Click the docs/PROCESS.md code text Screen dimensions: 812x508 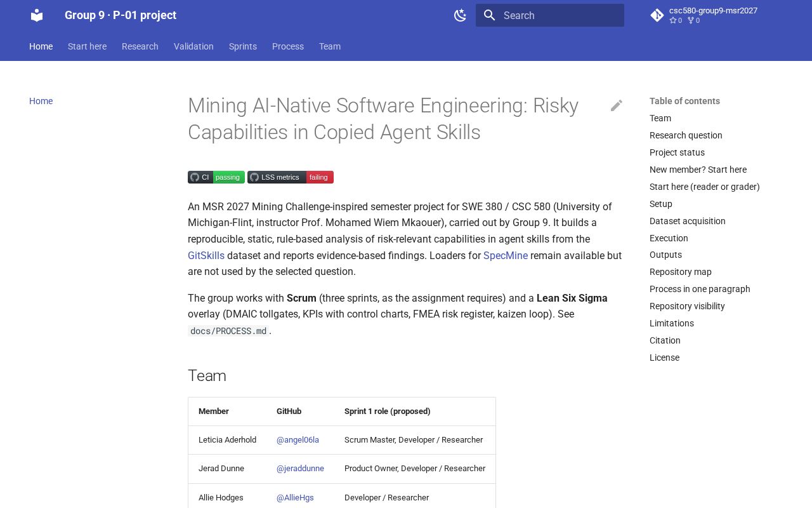point(228,331)
